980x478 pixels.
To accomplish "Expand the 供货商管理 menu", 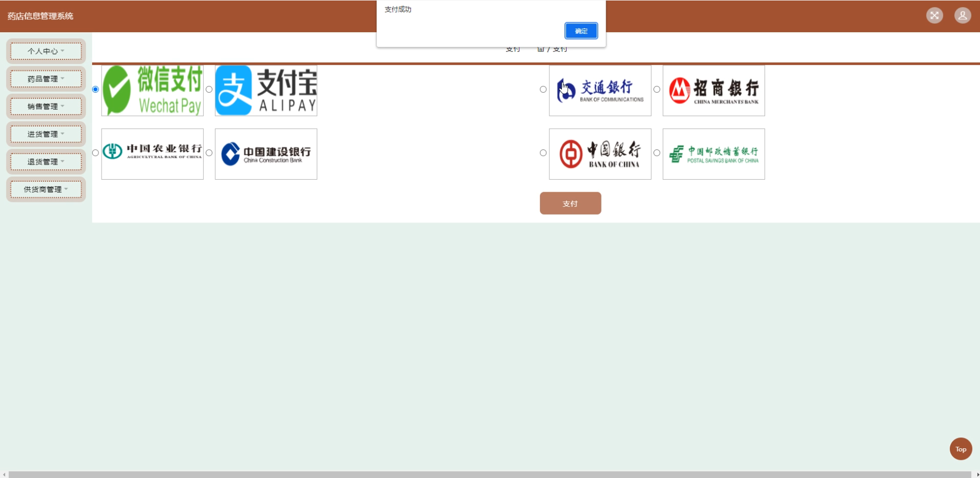I will [x=46, y=189].
